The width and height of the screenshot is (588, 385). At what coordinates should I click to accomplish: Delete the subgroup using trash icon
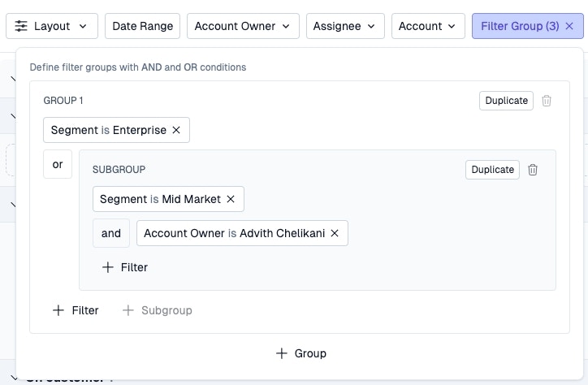pos(533,170)
